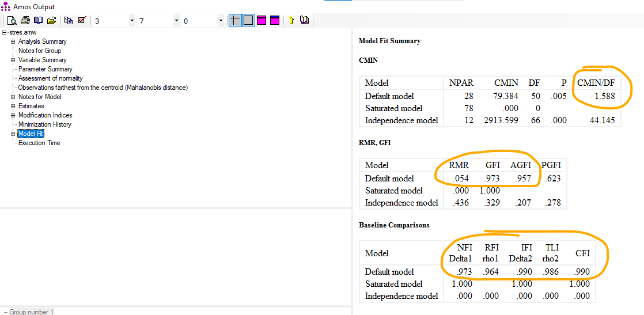Viewport: 644px width, 315px height.
Task: Click the purple book icon in toolbar
Action: [x=304, y=21]
